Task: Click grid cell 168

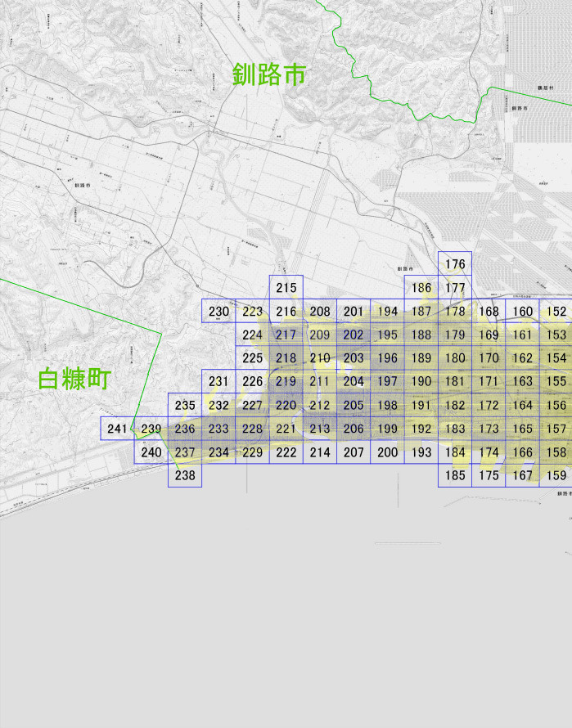Action: tap(489, 311)
